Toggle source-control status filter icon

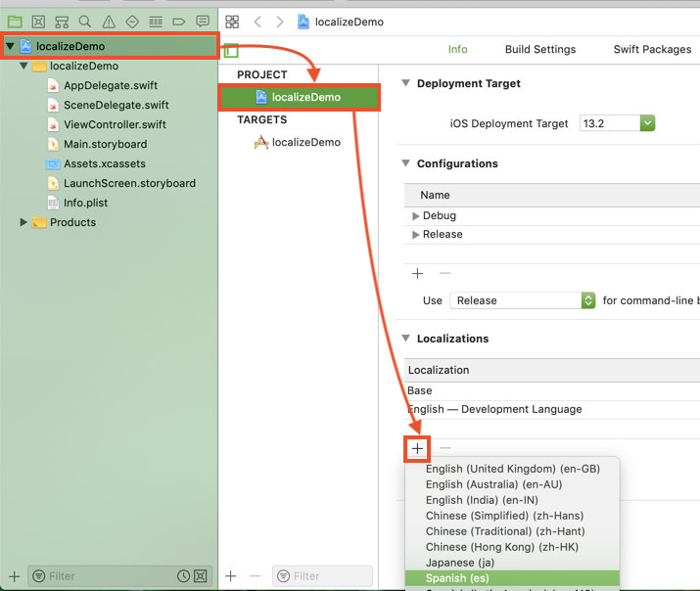coord(201,576)
